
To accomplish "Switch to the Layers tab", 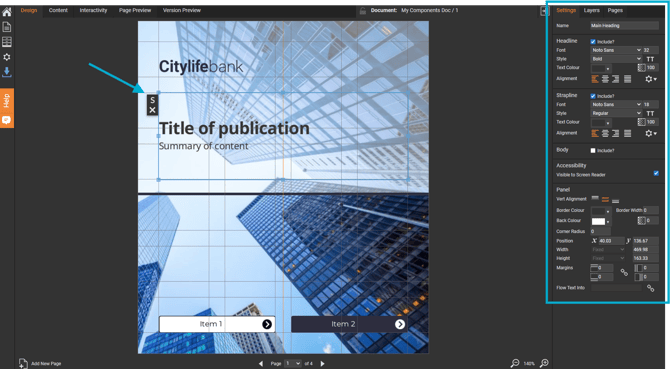I will click(x=591, y=10).
